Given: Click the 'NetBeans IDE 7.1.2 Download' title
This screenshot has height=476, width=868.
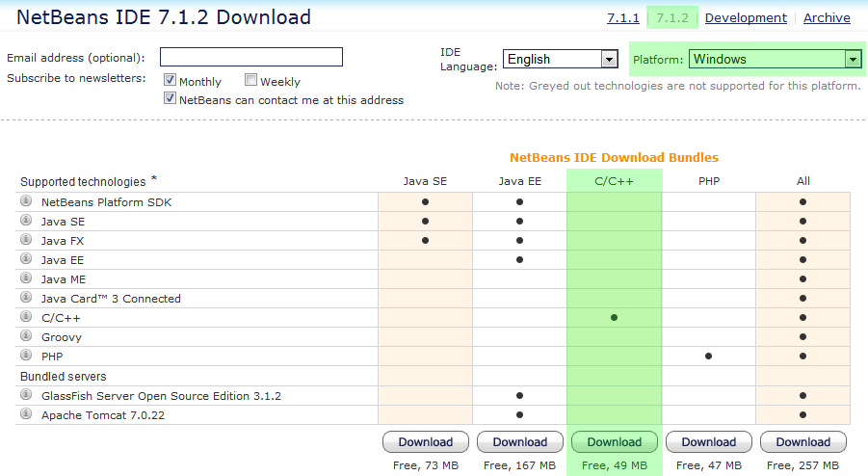Looking at the screenshot, I should [164, 17].
